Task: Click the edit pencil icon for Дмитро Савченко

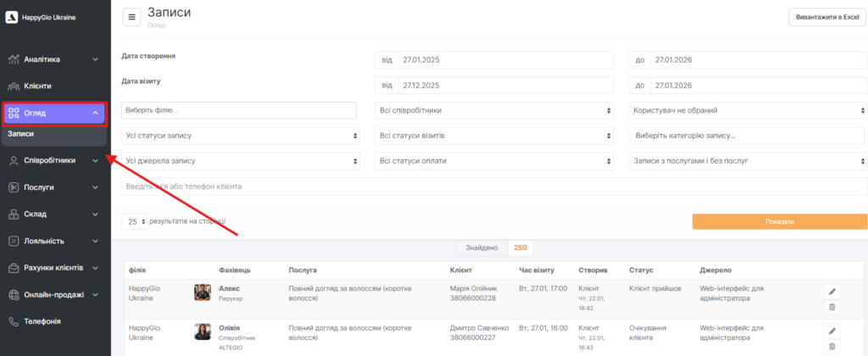Action: tap(832, 330)
